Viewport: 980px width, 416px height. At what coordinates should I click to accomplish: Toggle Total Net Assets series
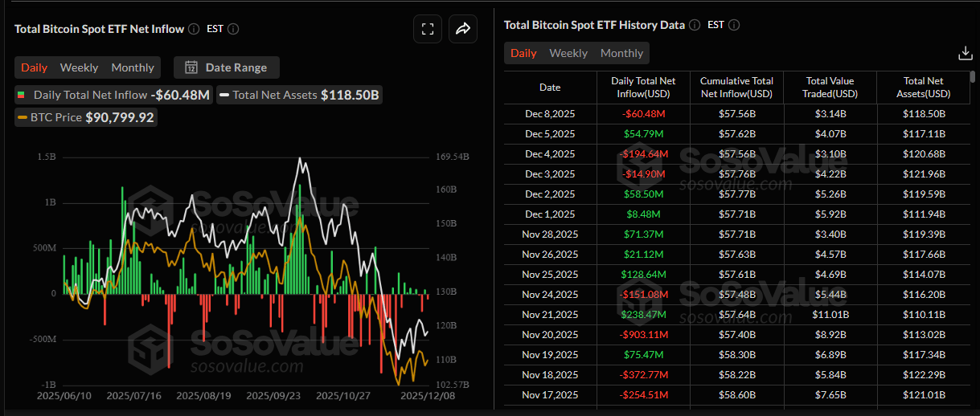[x=299, y=95]
